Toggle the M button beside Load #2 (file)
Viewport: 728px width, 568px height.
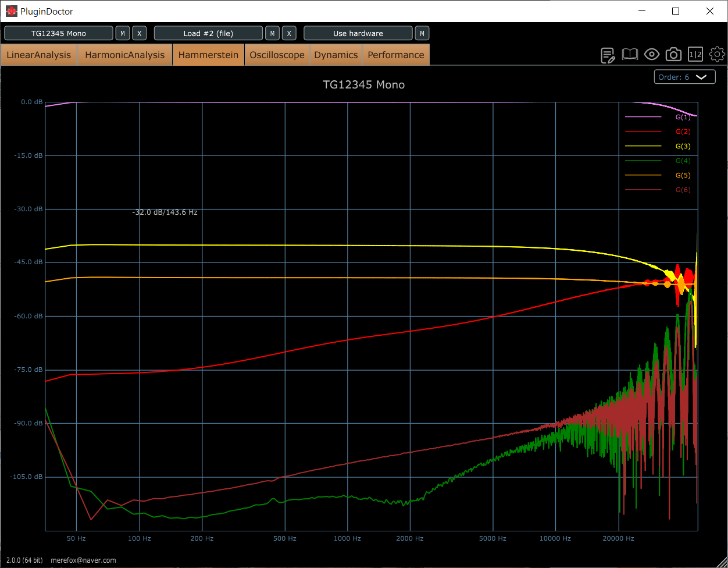pos(272,33)
